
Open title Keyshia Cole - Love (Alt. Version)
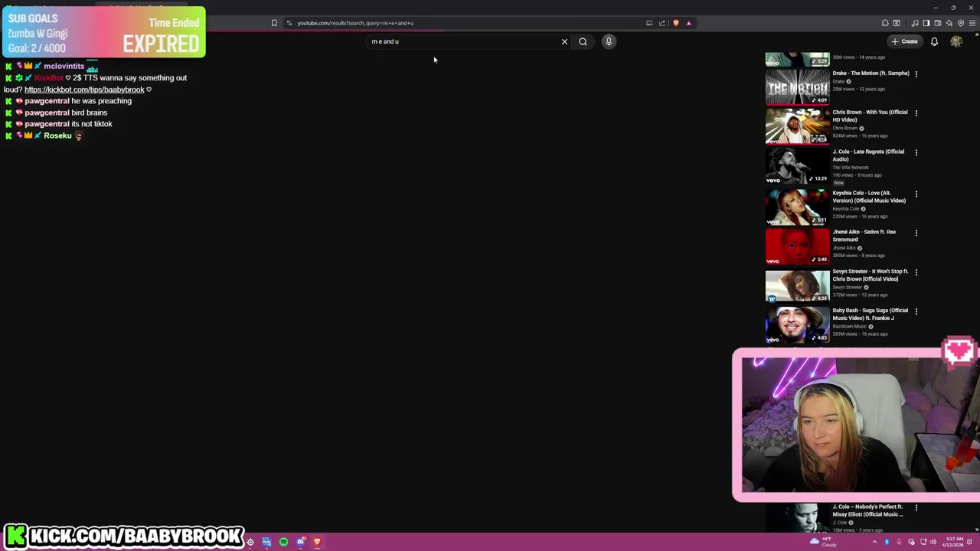click(x=869, y=197)
